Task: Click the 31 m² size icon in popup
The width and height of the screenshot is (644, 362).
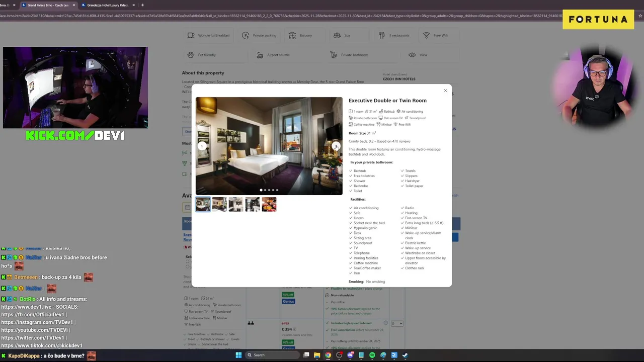Action: click(x=367, y=112)
